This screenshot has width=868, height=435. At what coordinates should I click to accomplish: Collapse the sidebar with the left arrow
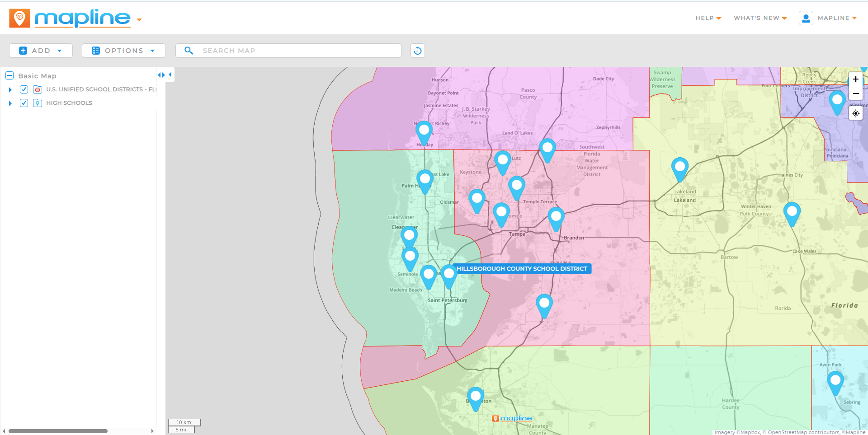point(170,75)
